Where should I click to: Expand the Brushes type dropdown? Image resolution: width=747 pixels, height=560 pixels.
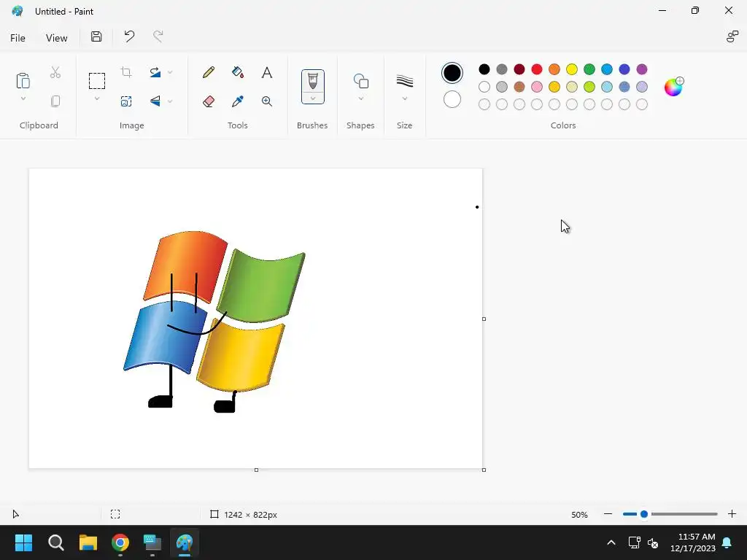click(x=312, y=98)
